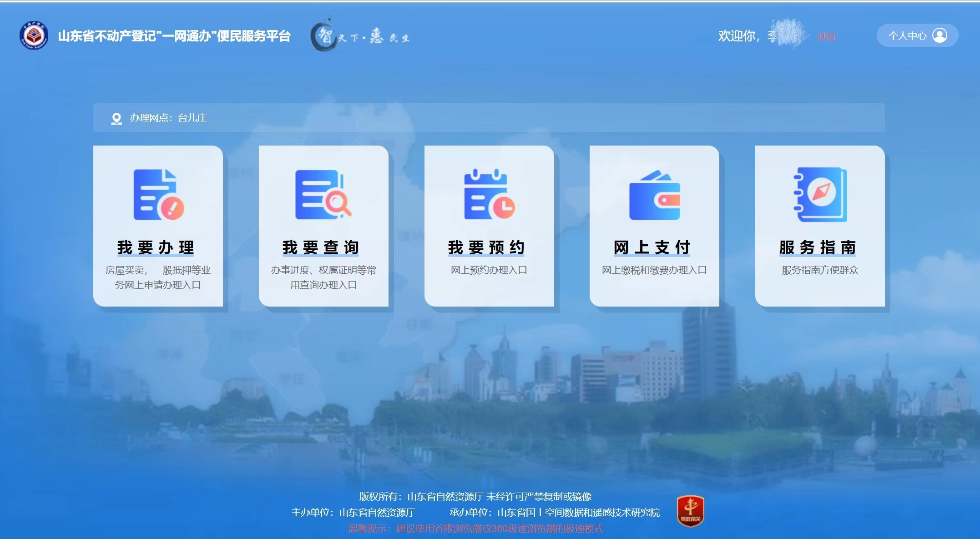980x539 pixels.
Task: Click the red 党政机关 badge in footer
Action: 690,511
